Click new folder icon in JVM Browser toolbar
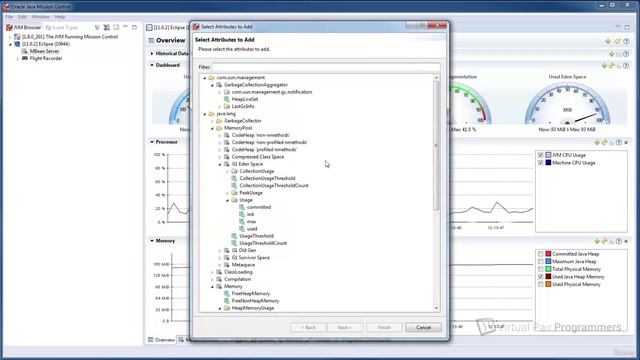Screen dimensions: 640x360 point(116,27)
